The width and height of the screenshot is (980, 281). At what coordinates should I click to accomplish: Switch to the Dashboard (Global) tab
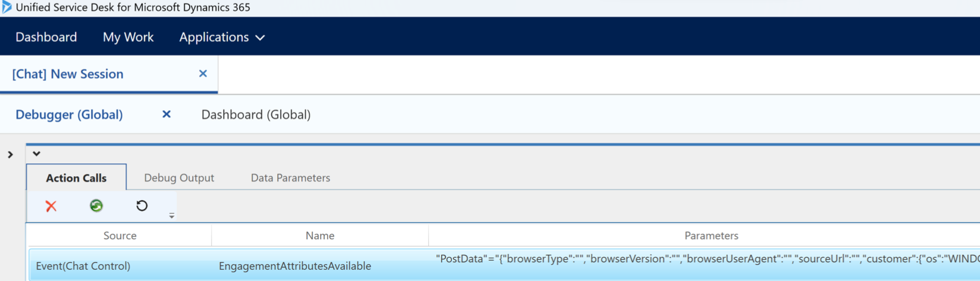pos(256,114)
